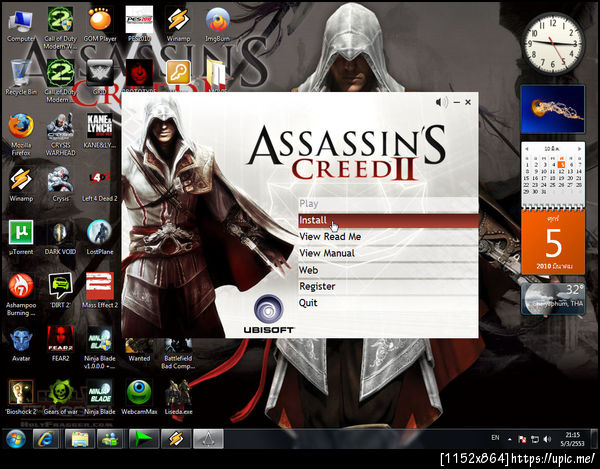Viewport: 600px width, 469px height.
Task: Show hidden system tray icons
Action: (x=510, y=439)
